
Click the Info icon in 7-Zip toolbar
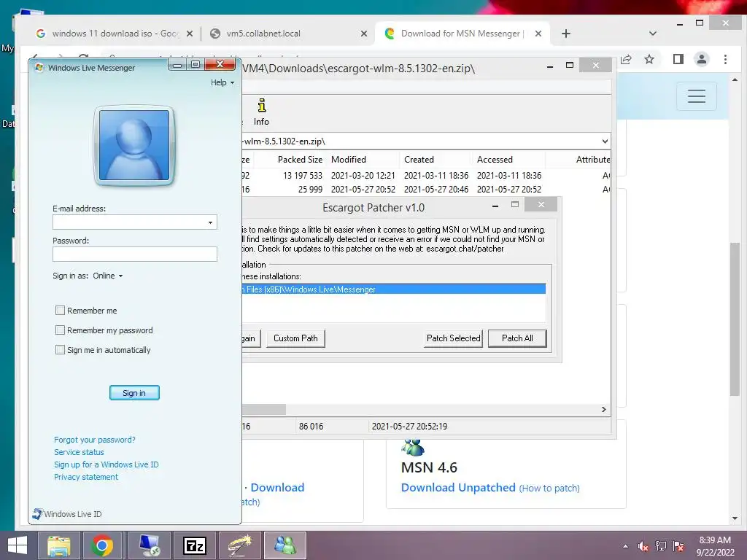262,112
